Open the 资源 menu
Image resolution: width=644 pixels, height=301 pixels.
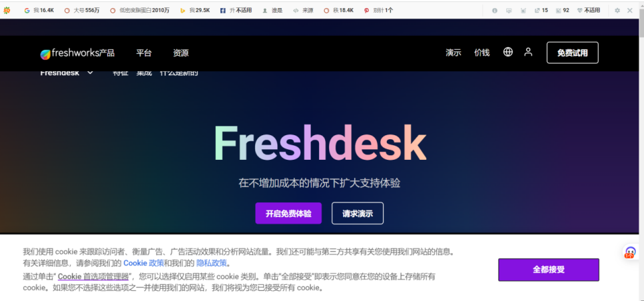[x=180, y=53]
